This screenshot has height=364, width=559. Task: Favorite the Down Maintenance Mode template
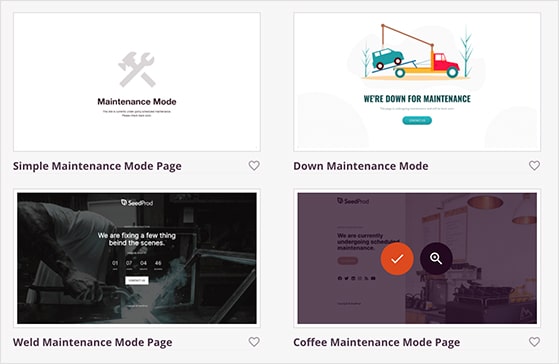pyautogui.click(x=534, y=165)
